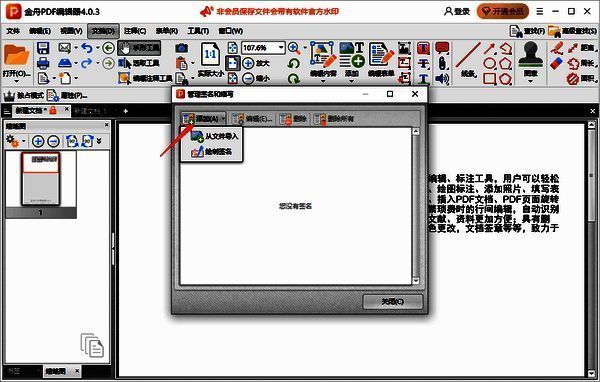Click the red highlight text T icon
The height and width of the screenshot is (382, 600).
click(x=423, y=48)
